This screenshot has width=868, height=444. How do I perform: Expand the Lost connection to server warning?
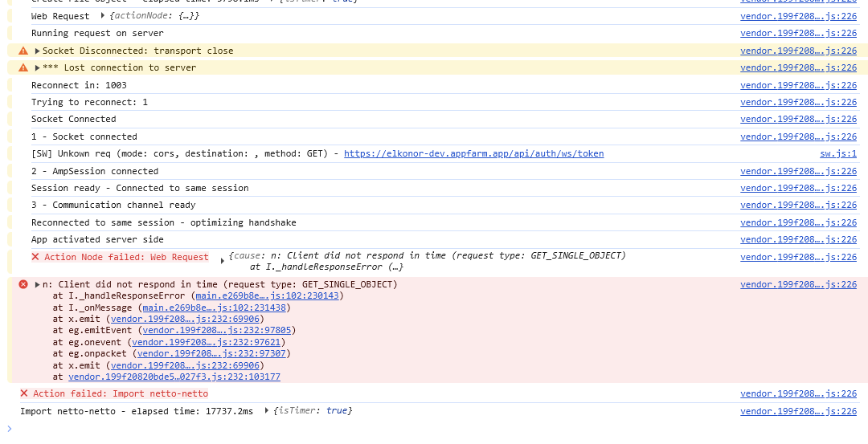coord(38,67)
